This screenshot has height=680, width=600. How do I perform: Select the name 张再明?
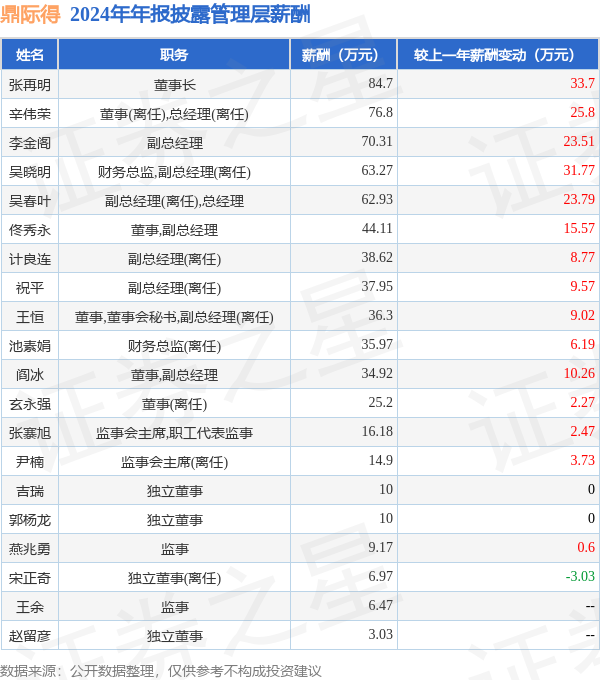[30, 85]
